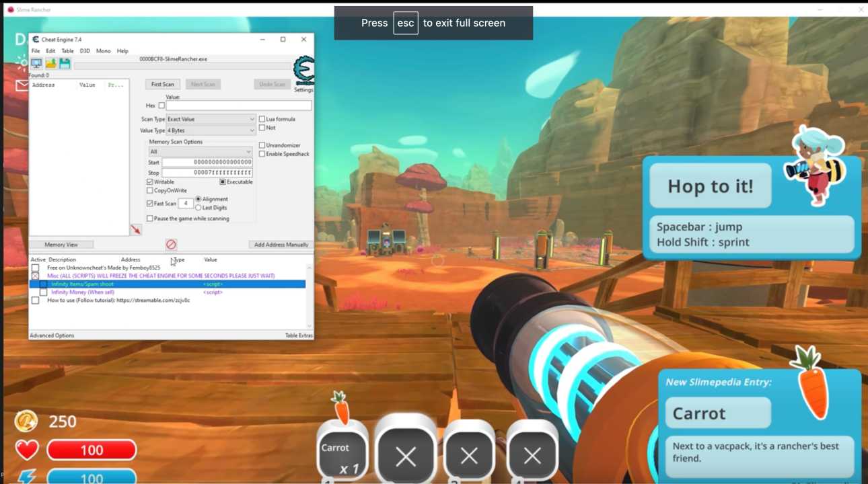Open the D3D menu
Screen dimensions: 868x484
point(85,51)
